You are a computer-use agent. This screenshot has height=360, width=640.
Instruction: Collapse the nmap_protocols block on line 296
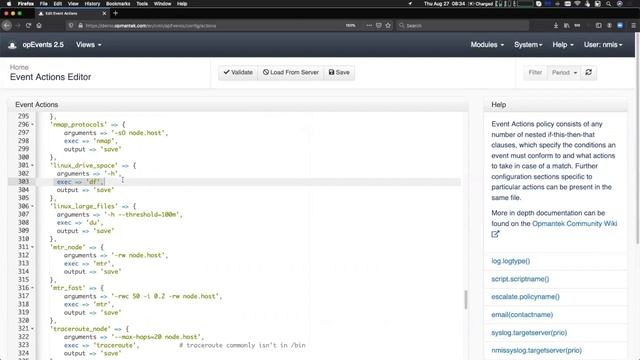[x=33, y=124]
